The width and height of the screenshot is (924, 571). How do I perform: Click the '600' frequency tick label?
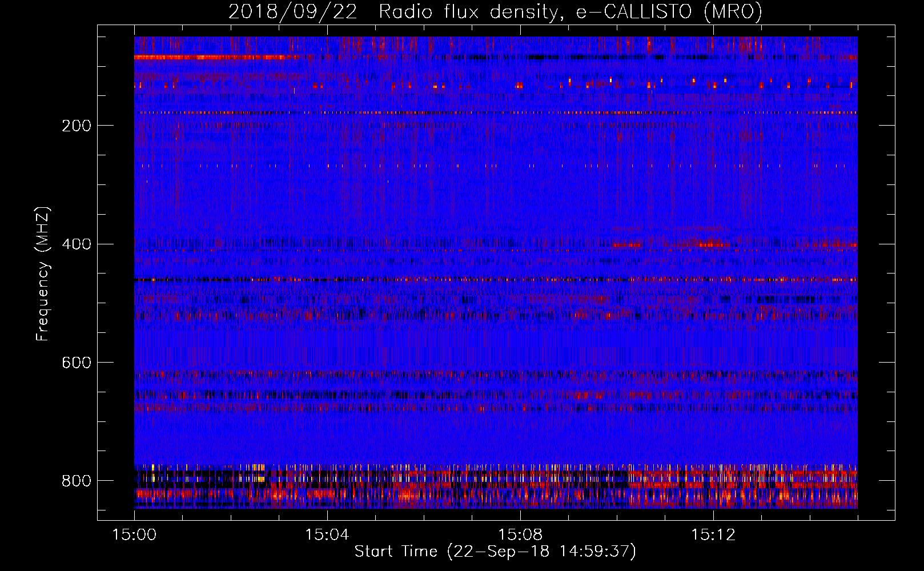pyautogui.click(x=77, y=363)
